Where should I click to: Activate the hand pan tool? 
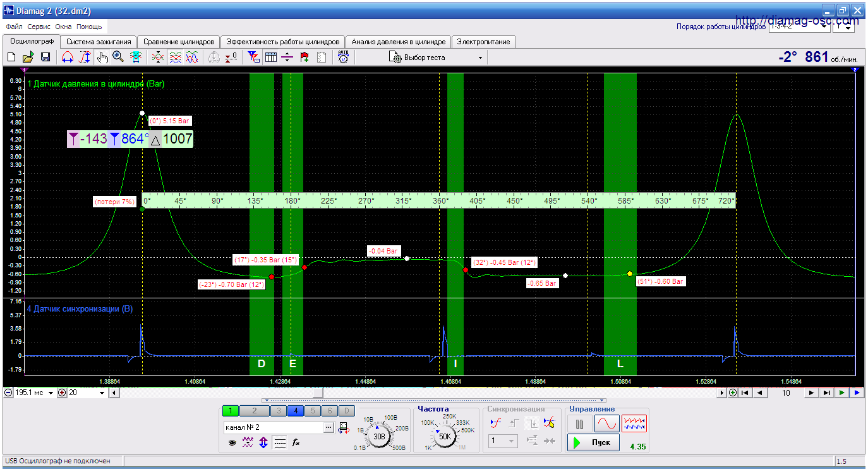tap(102, 57)
